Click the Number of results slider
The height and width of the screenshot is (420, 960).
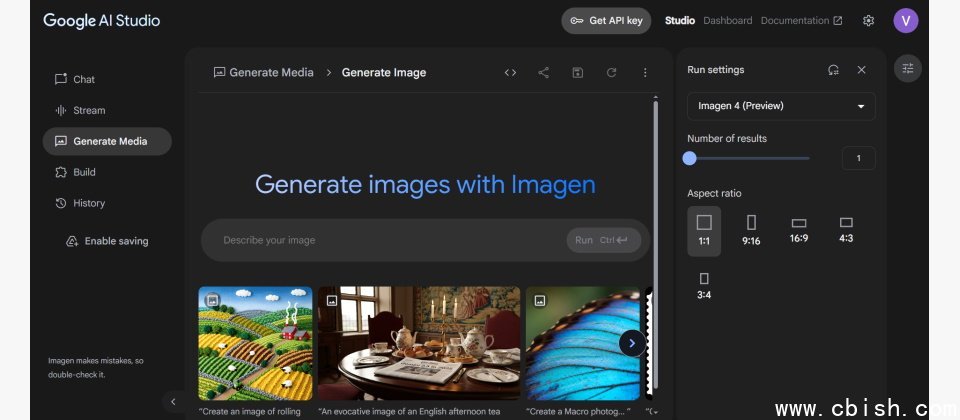(x=748, y=159)
